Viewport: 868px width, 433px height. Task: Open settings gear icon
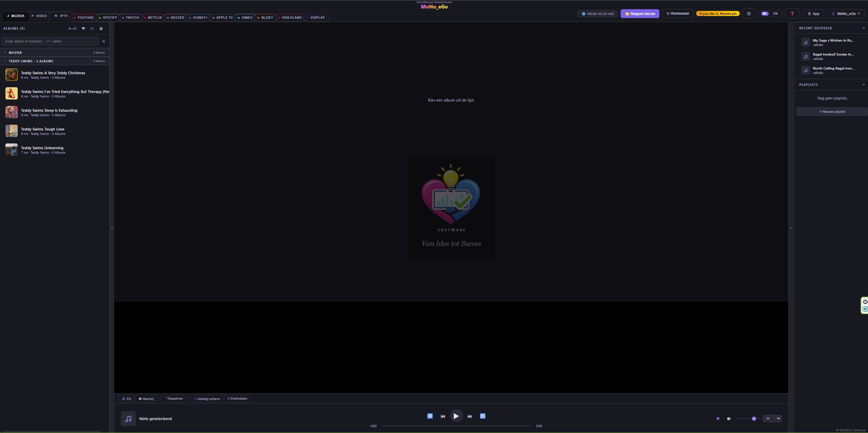(749, 14)
